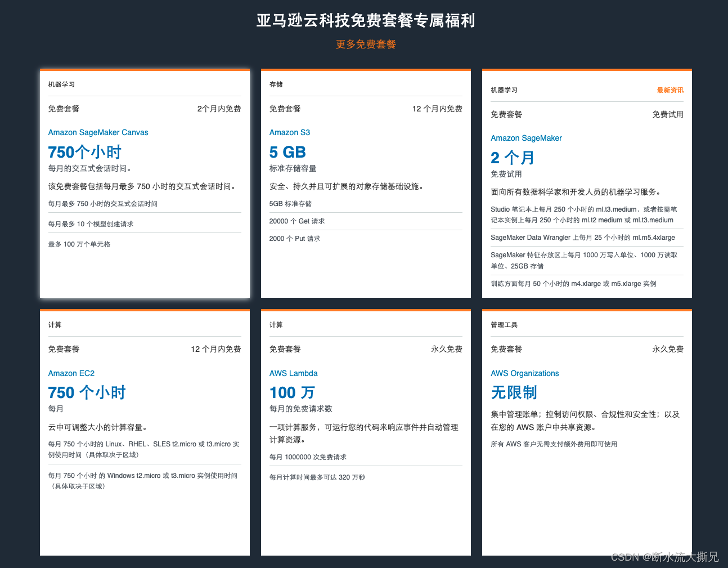
Task: Click the 750 个小时 heading in the EC2 card
Action: [87, 392]
